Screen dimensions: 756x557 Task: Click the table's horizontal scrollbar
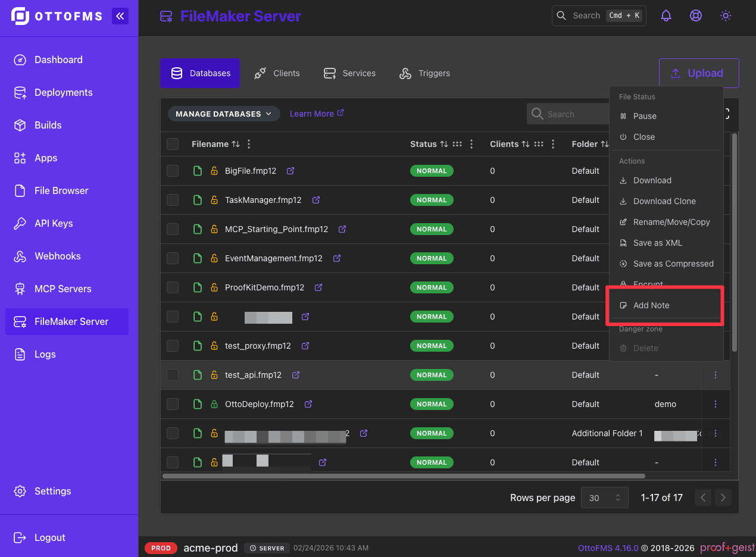[x=404, y=476]
